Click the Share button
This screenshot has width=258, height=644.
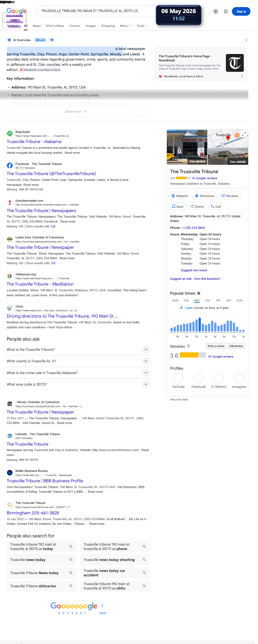tap(197, 207)
